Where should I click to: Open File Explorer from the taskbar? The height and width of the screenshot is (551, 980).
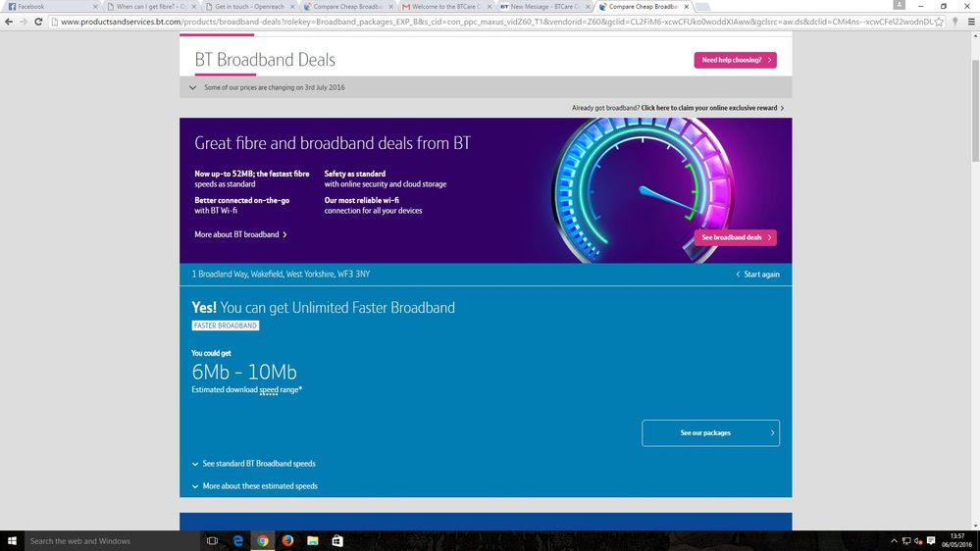[312, 540]
